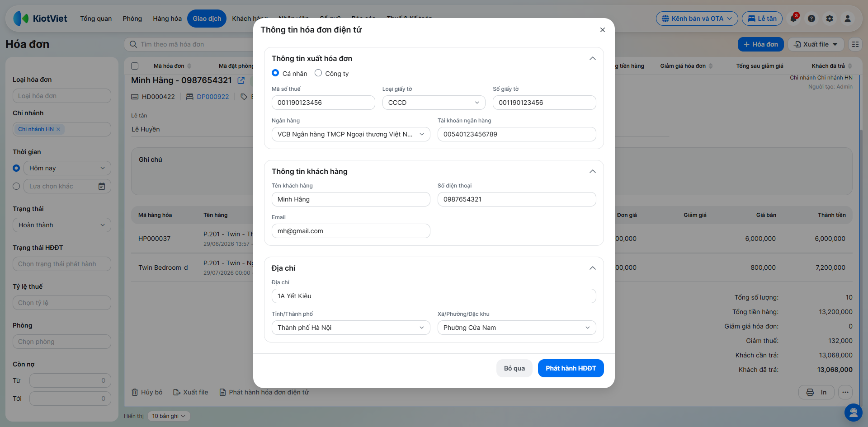Click the search magnifier icon

tap(133, 44)
